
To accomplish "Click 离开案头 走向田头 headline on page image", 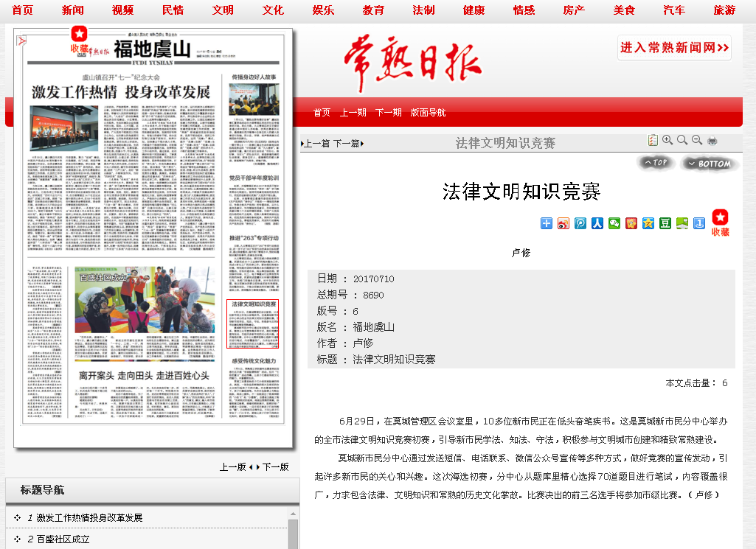I will tap(144, 376).
